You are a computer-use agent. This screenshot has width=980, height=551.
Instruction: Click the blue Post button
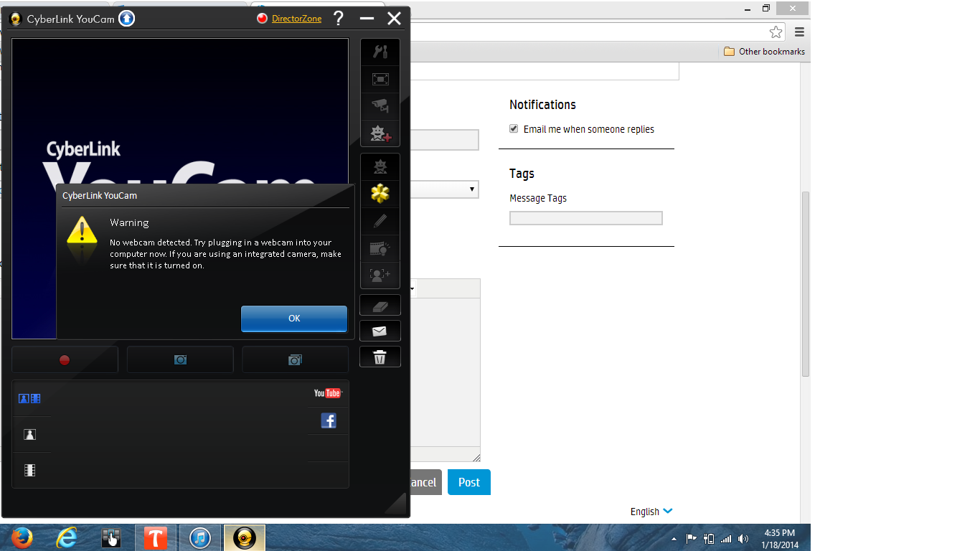coord(468,482)
